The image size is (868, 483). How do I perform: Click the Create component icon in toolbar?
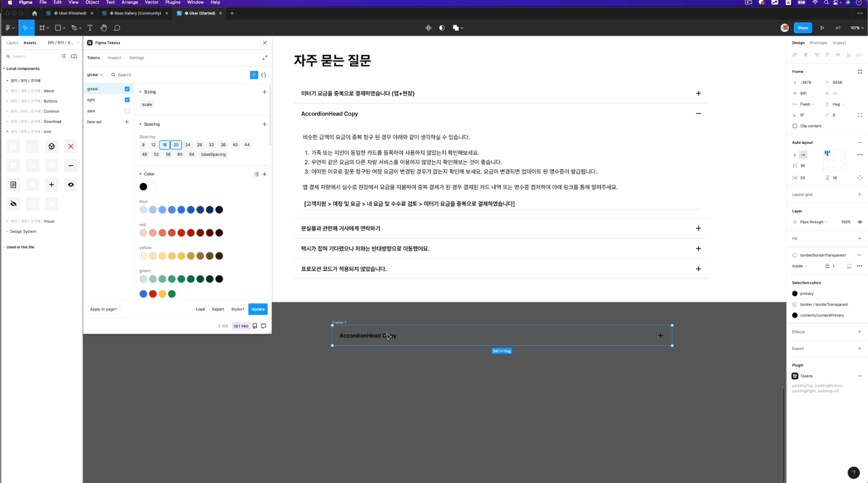(x=428, y=28)
